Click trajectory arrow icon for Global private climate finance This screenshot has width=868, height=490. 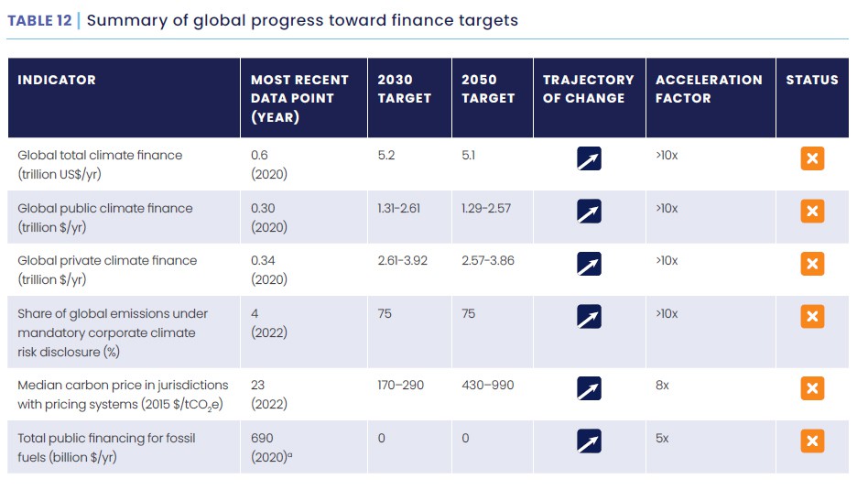click(x=589, y=264)
